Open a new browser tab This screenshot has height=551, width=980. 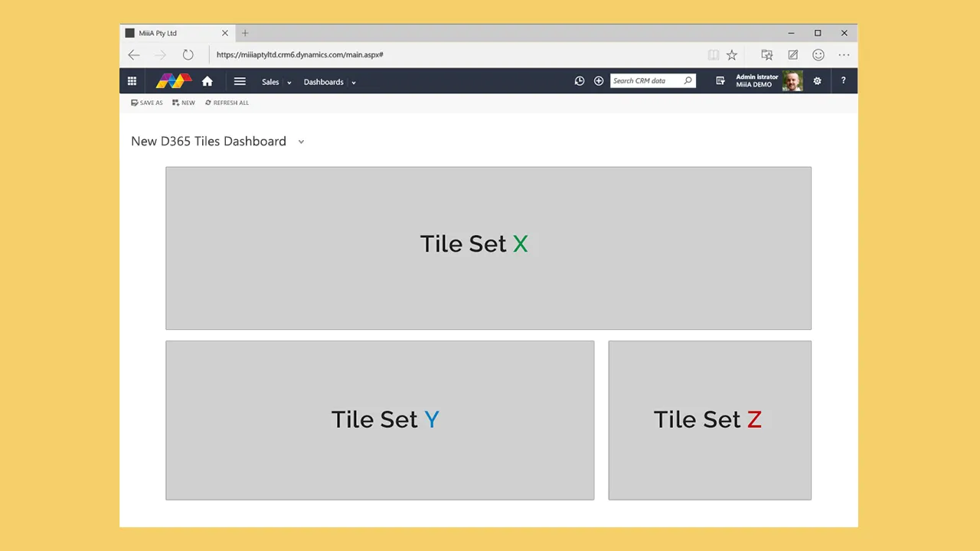click(x=245, y=33)
